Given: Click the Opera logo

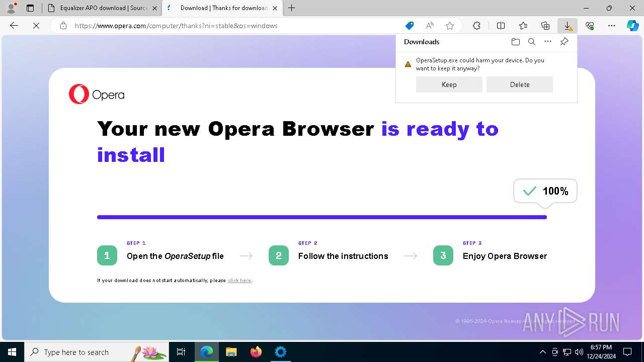Looking at the screenshot, I should tap(97, 94).
